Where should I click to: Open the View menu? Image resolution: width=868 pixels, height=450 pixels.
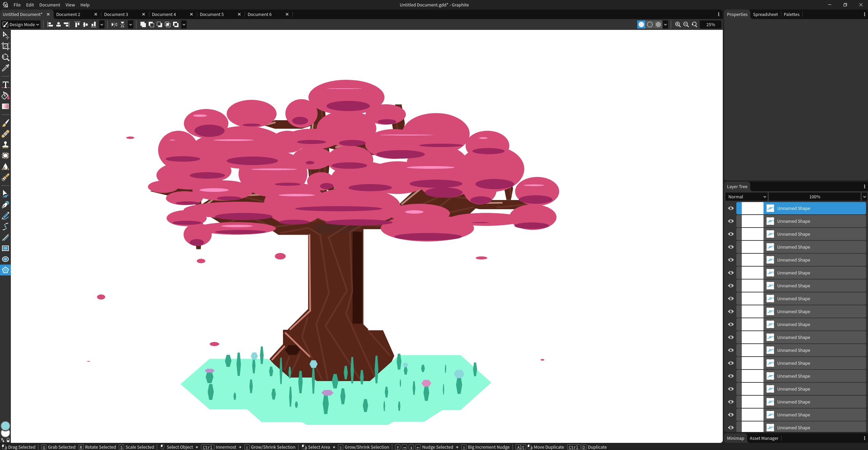(x=70, y=5)
